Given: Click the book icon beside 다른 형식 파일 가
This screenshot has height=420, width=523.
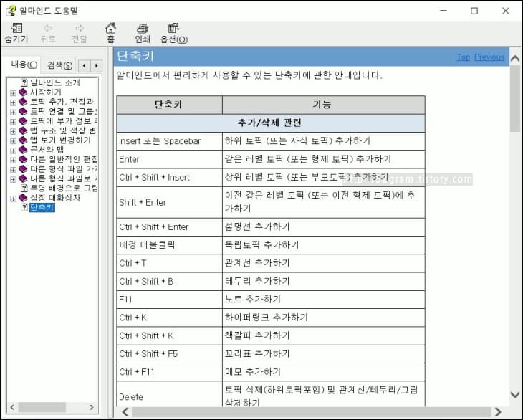Looking at the screenshot, I should point(23,169).
